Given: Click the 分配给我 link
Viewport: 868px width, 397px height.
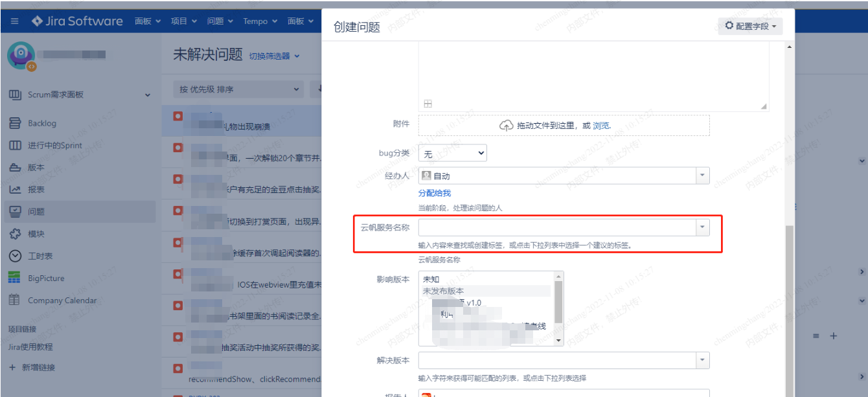Looking at the screenshot, I should (x=435, y=193).
